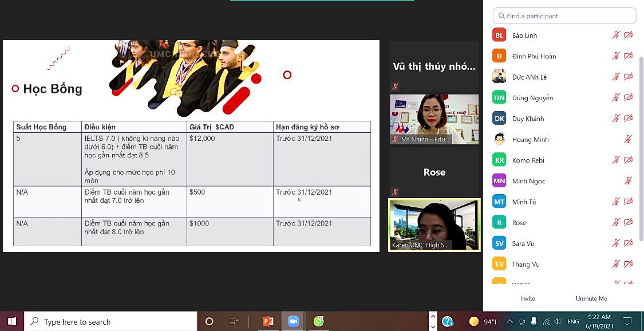
Task: Select participant Minh Ngoc in the list
Action: pos(528,181)
